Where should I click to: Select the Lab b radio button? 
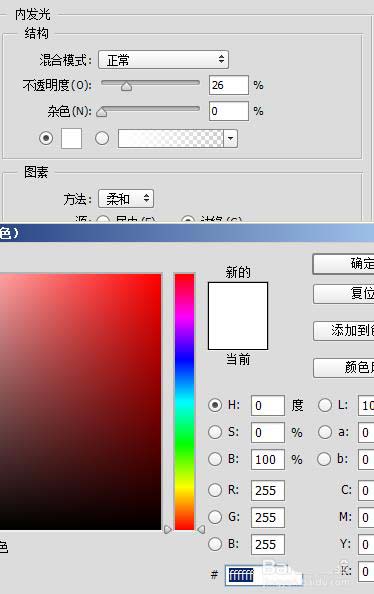[x=325, y=459]
